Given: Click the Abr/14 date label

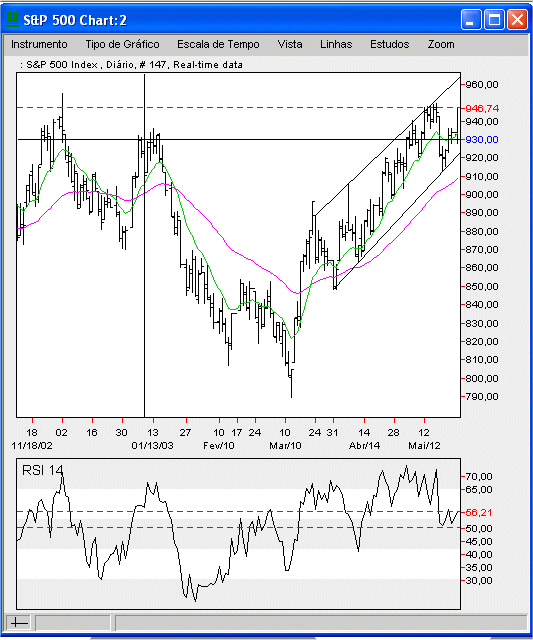Looking at the screenshot, I should (364, 445).
